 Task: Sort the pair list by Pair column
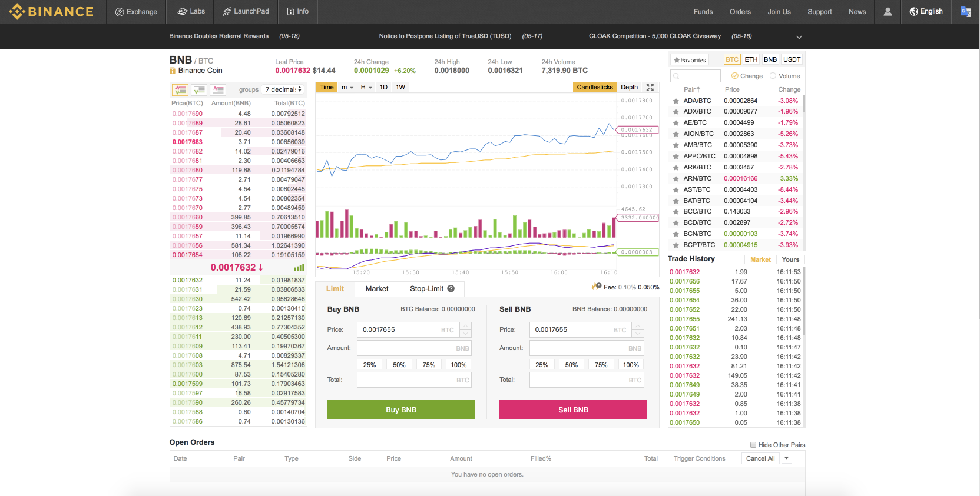(692, 89)
